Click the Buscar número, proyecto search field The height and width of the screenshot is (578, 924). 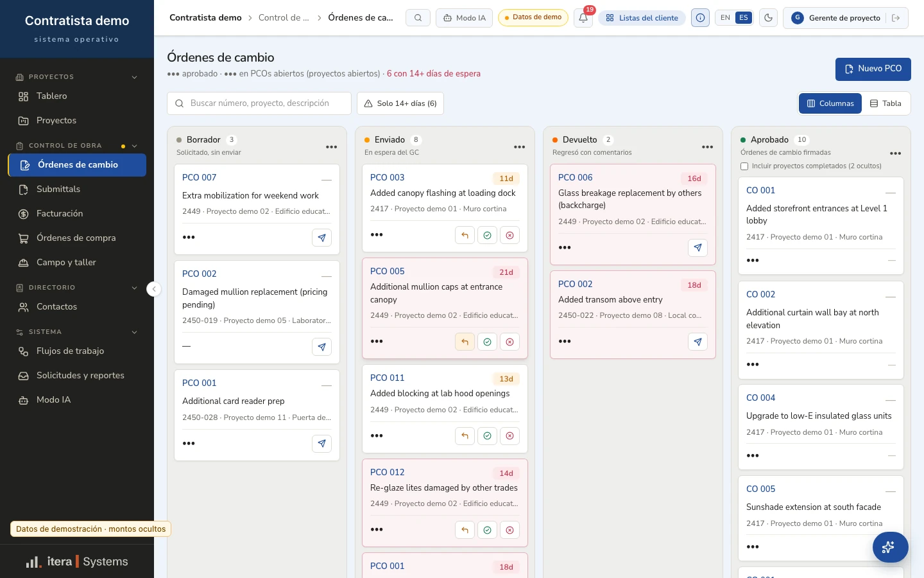coord(259,103)
